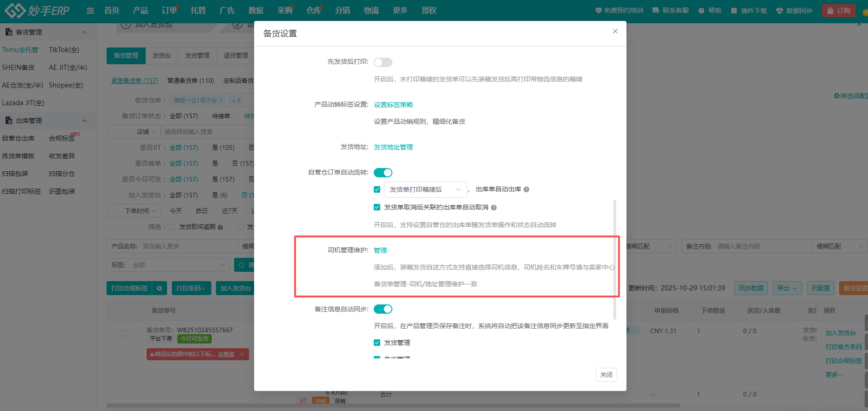Click the 产品名称 input field

tap(188, 246)
